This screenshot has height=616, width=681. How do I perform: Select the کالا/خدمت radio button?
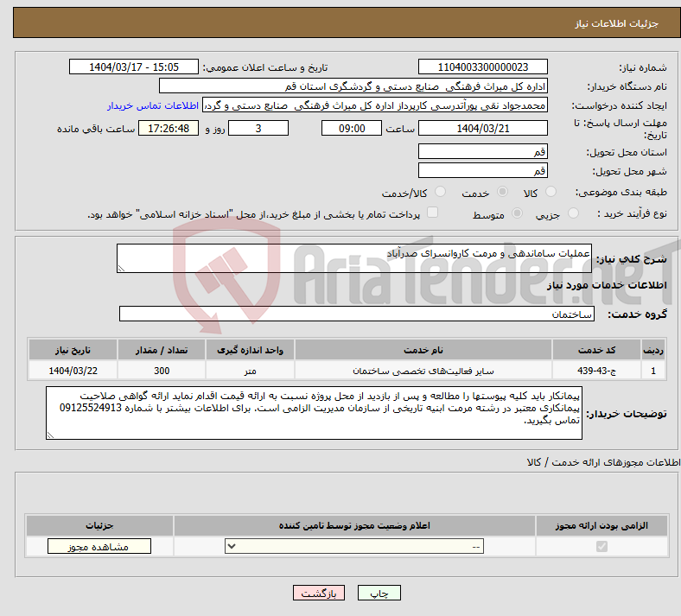(x=440, y=192)
